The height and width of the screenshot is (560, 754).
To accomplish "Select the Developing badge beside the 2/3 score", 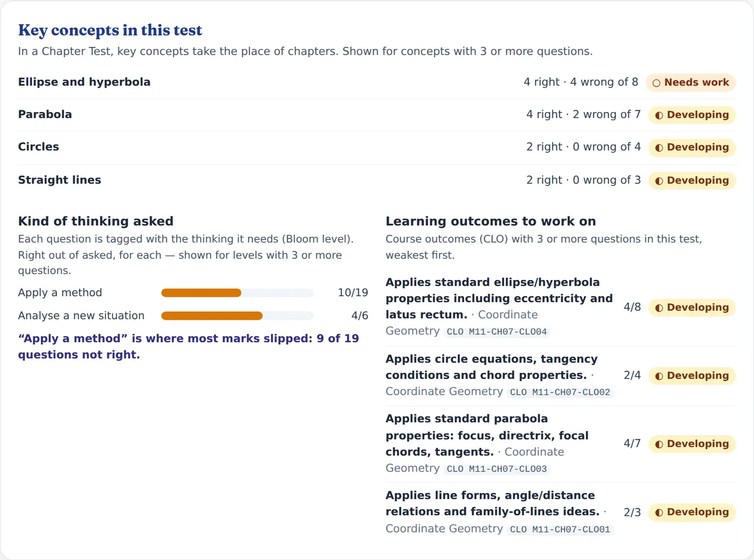I will click(692, 512).
